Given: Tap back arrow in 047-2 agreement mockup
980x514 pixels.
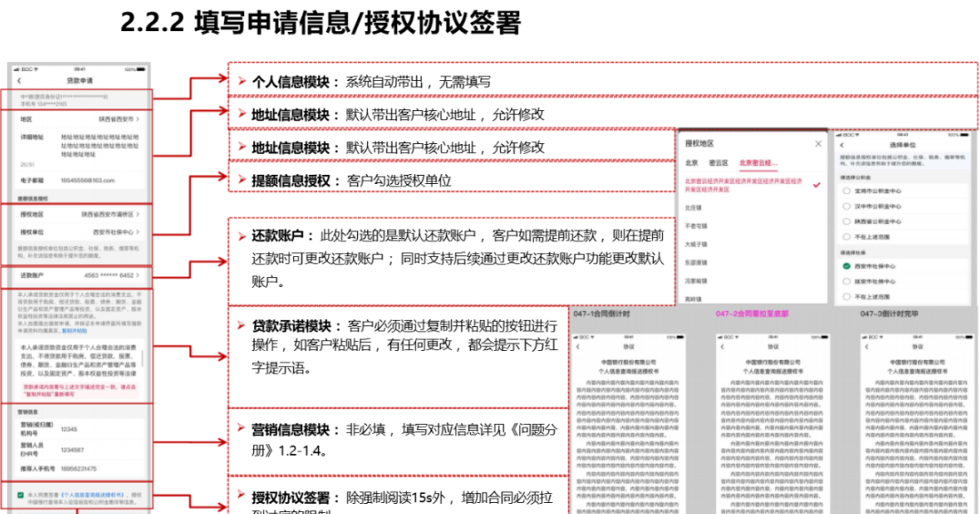Looking at the screenshot, I should [722, 346].
